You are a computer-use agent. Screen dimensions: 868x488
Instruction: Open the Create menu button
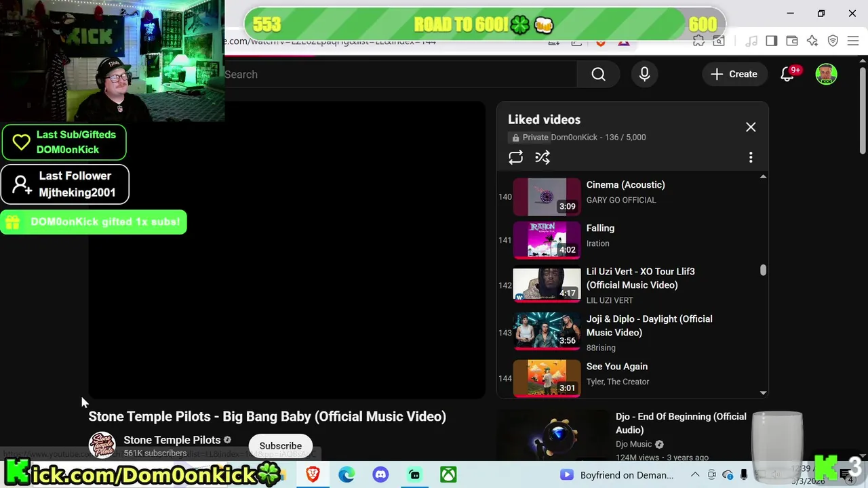tap(734, 75)
